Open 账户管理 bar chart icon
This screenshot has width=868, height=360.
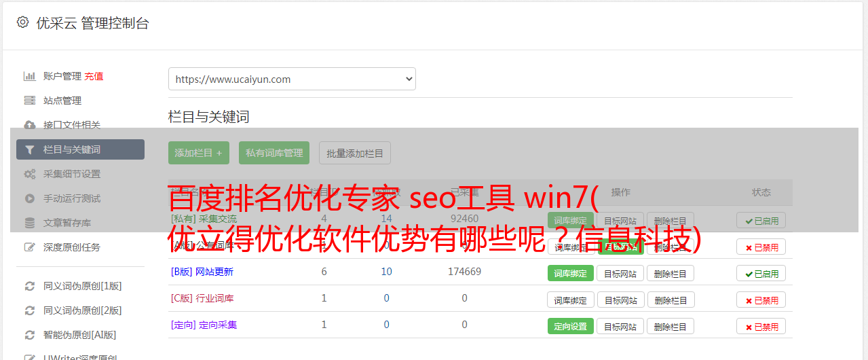[30, 76]
